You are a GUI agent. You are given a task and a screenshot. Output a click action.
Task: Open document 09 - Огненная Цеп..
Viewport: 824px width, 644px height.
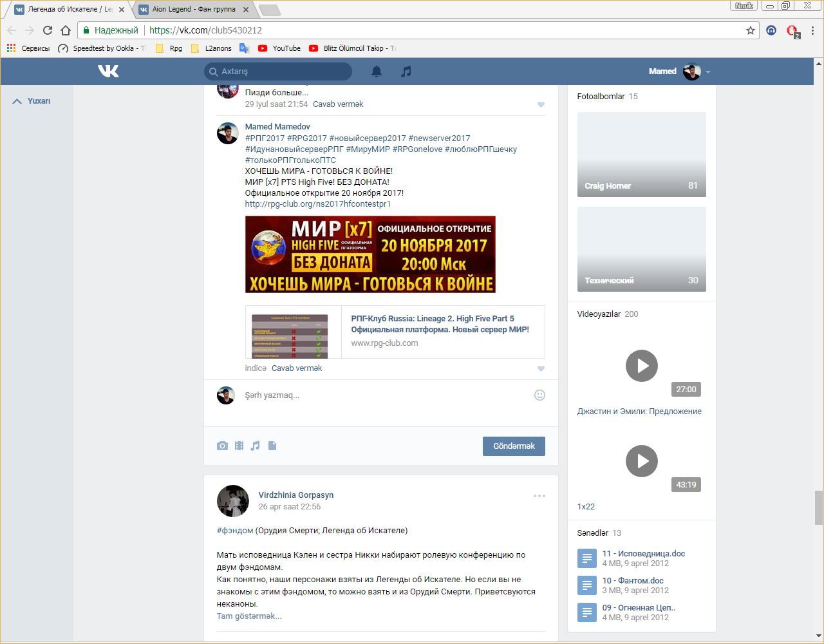639,608
